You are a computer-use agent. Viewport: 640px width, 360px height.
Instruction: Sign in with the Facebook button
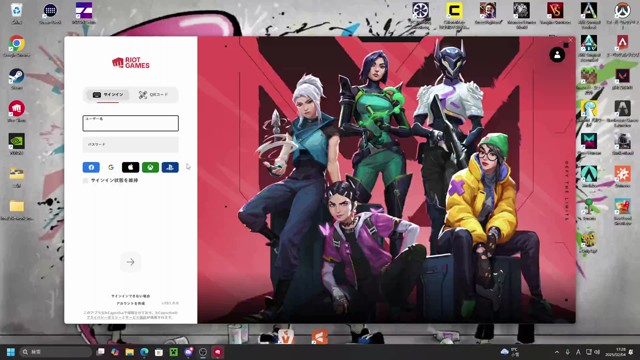(91, 167)
